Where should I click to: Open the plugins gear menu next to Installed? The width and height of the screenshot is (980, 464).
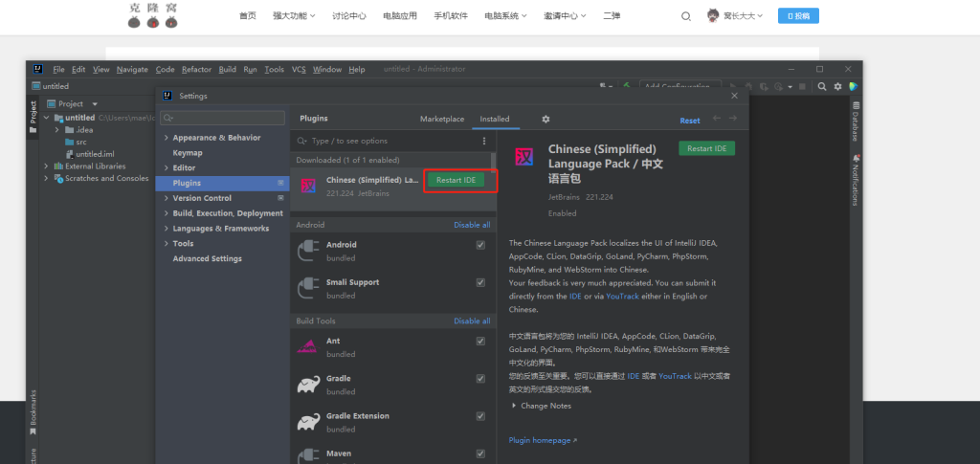coord(546,119)
